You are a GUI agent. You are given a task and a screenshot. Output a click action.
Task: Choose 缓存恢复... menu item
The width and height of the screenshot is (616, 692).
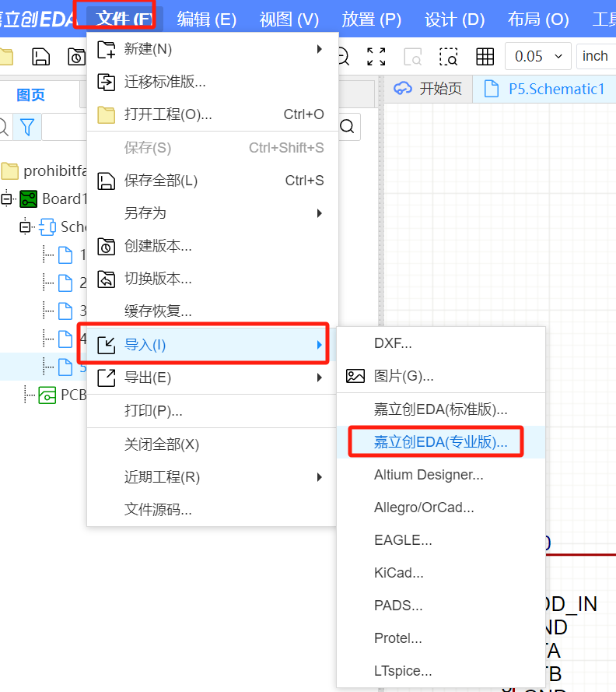click(x=212, y=311)
